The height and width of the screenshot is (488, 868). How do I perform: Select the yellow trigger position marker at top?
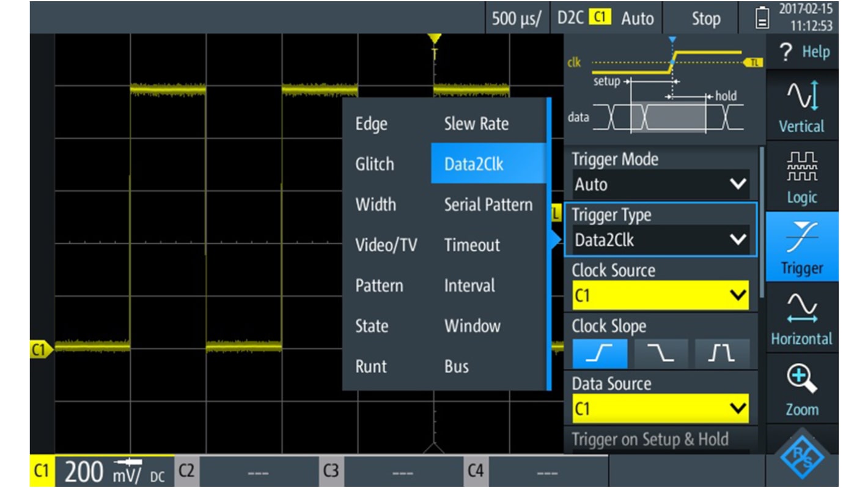point(434,40)
